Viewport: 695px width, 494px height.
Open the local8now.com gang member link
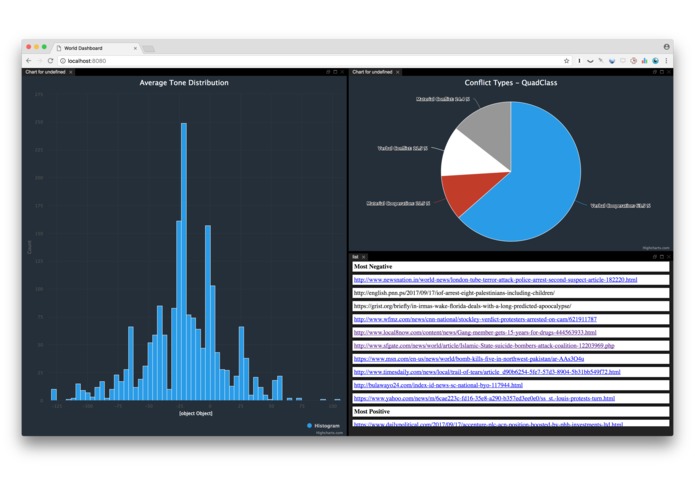tap(475, 332)
